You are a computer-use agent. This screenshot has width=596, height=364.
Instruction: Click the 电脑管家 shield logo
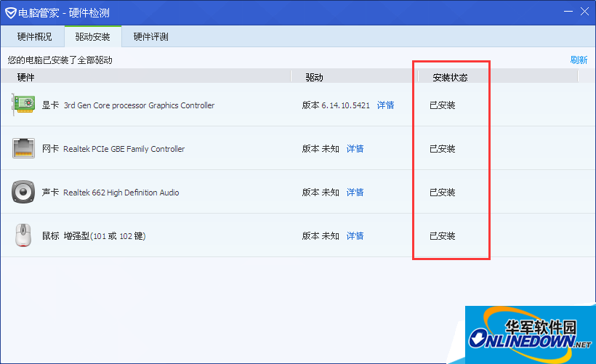(11, 13)
